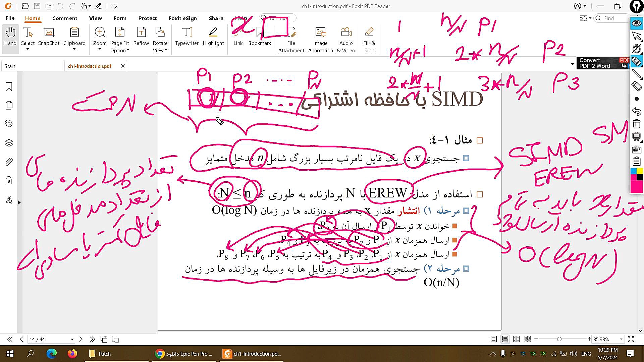The image size is (644, 362).
Task: Switch to the Protect ribbon tab
Action: pos(148,18)
